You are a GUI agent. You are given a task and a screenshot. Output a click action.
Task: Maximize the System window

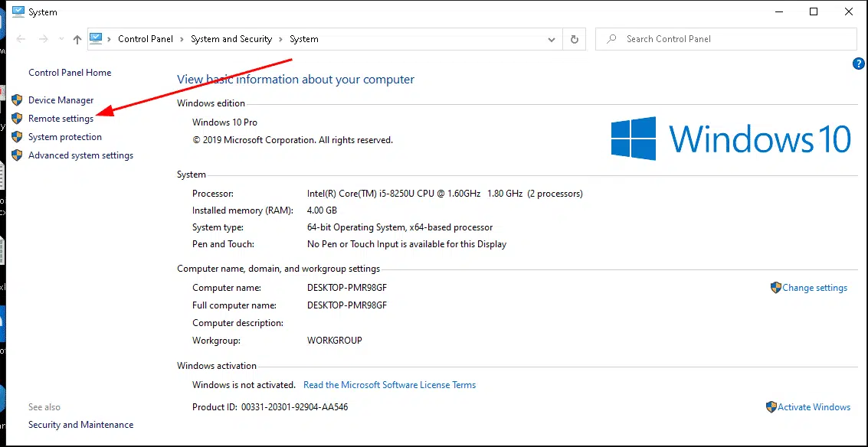pos(813,11)
